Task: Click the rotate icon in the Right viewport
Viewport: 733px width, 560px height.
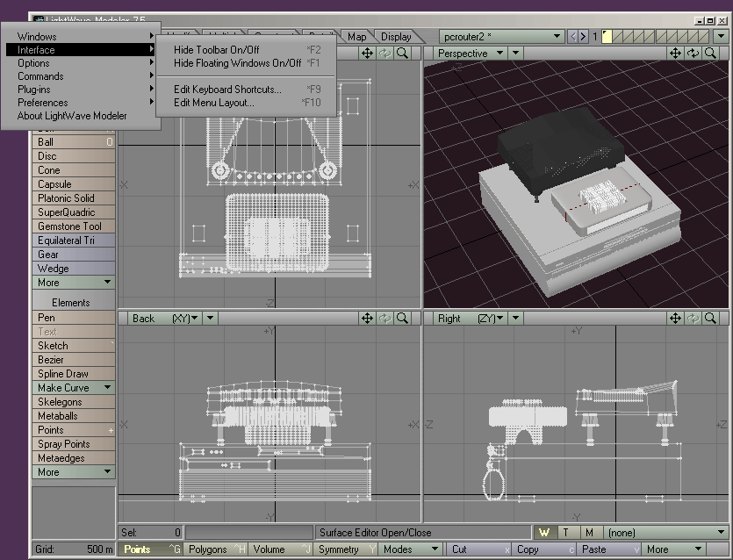Action: coord(693,318)
